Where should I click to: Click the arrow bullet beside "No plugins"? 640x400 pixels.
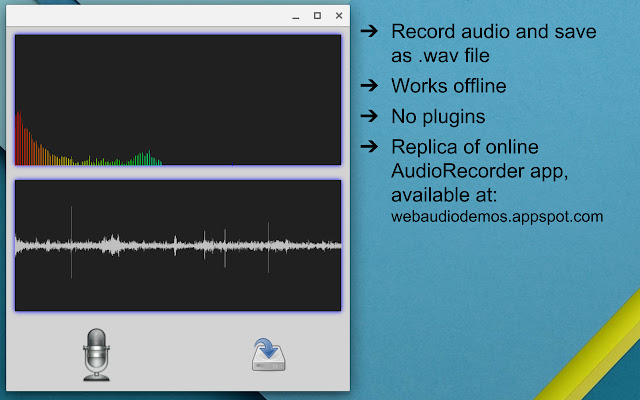(x=369, y=116)
